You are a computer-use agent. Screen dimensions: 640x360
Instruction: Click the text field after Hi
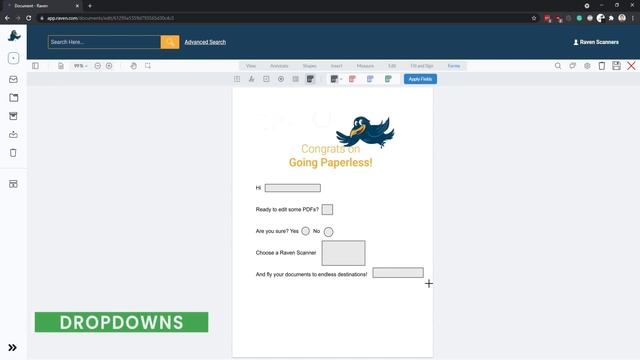tap(293, 188)
